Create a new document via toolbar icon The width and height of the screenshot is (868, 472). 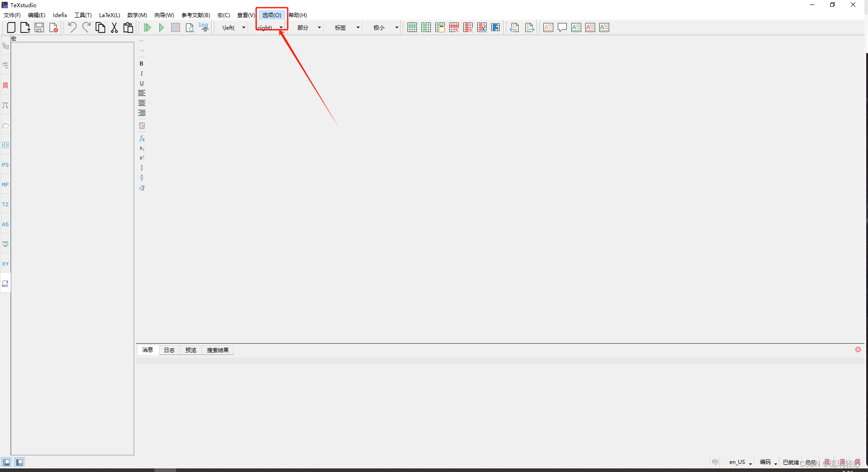tap(11, 27)
